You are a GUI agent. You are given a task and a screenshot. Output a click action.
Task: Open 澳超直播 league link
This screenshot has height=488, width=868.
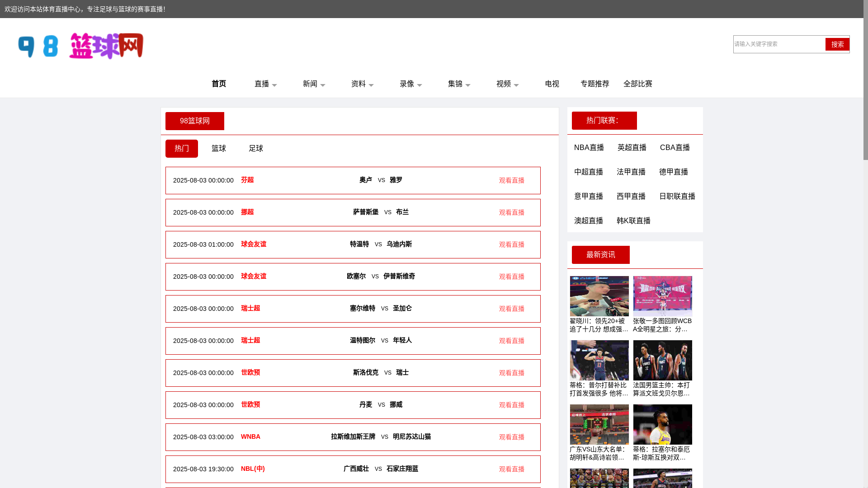point(589,221)
